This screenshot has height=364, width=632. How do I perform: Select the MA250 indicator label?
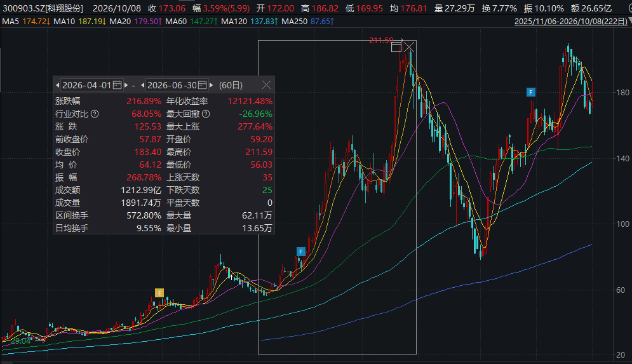(294, 21)
